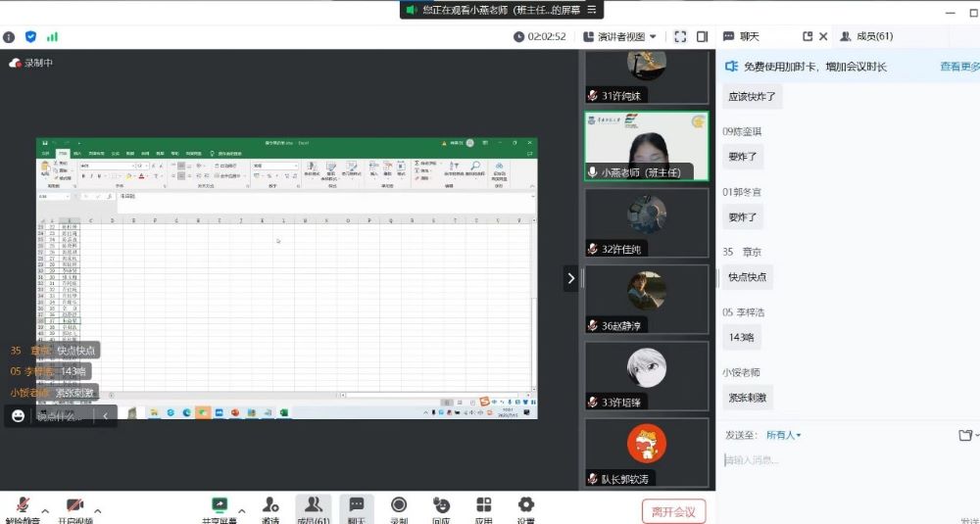Open the Settings gear icon

[526, 506]
